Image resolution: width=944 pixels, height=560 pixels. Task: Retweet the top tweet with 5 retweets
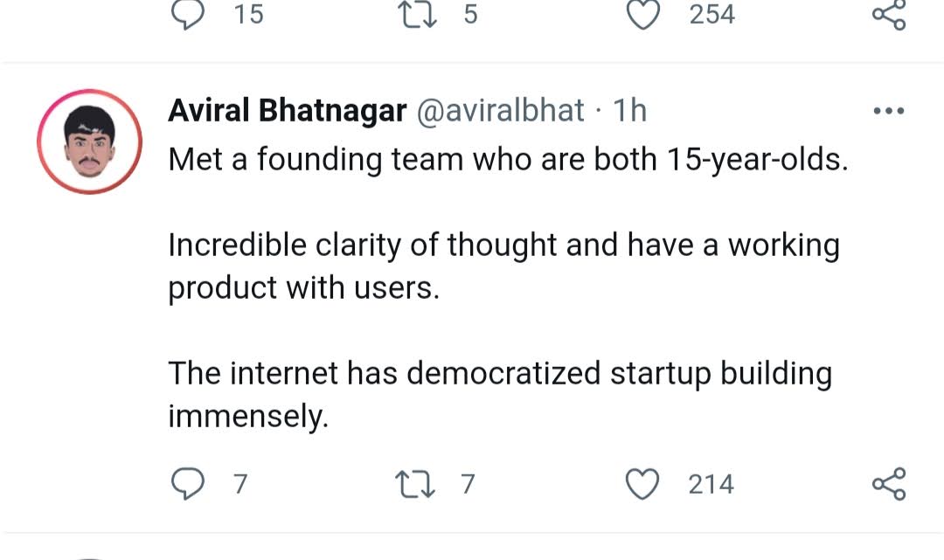[418, 13]
